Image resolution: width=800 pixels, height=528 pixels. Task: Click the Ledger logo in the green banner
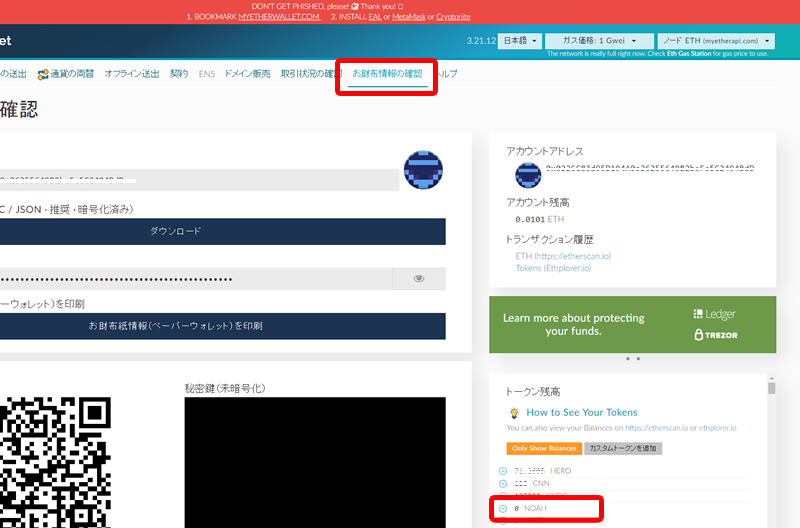714,314
